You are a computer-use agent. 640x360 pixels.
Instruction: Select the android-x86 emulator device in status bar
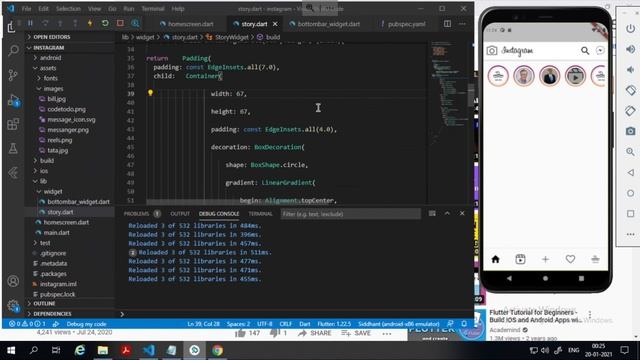click(399, 324)
